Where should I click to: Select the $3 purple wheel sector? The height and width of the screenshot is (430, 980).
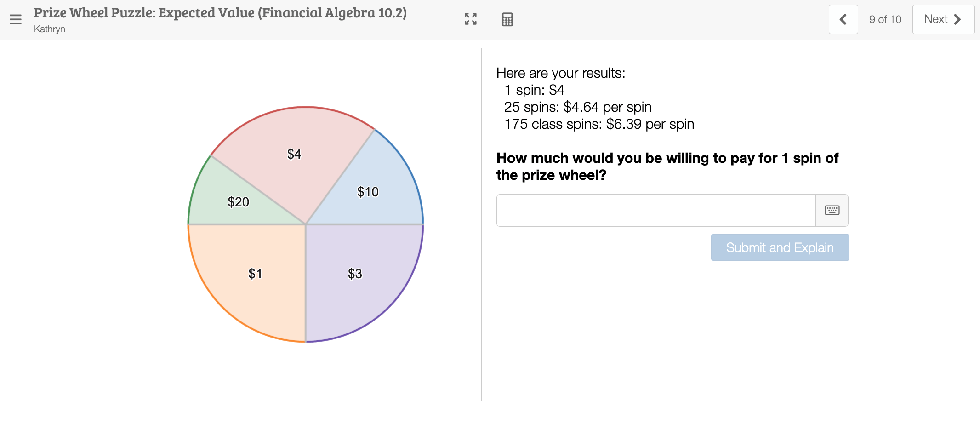click(355, 274)
